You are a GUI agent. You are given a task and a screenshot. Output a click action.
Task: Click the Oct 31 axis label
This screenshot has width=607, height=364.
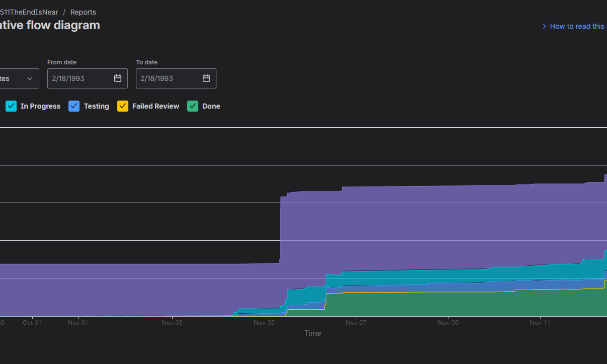click(32, 323)
